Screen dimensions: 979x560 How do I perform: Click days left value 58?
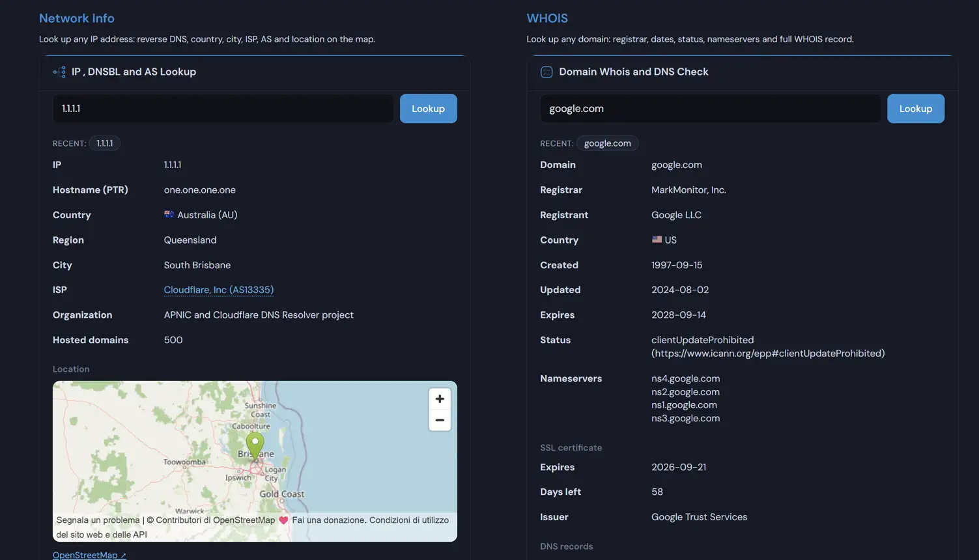[657, 492]
